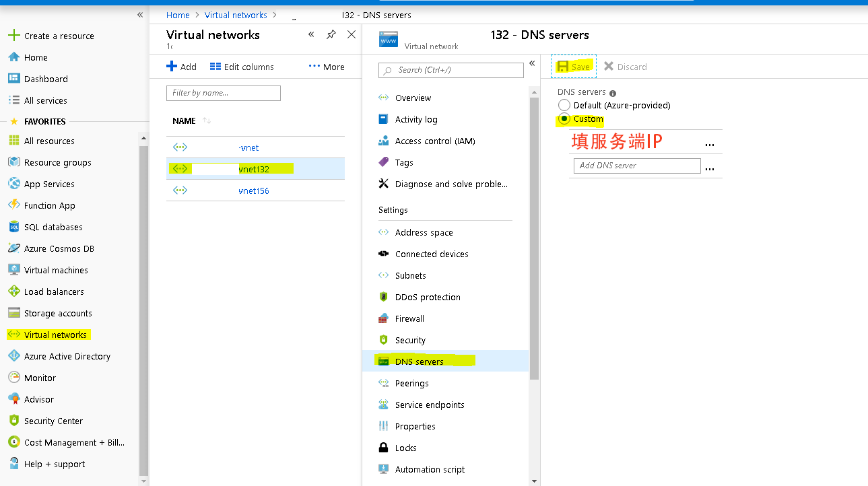The image size is (868, 486).
Task: Open the vnet156 network row
Action: point(255,190)
